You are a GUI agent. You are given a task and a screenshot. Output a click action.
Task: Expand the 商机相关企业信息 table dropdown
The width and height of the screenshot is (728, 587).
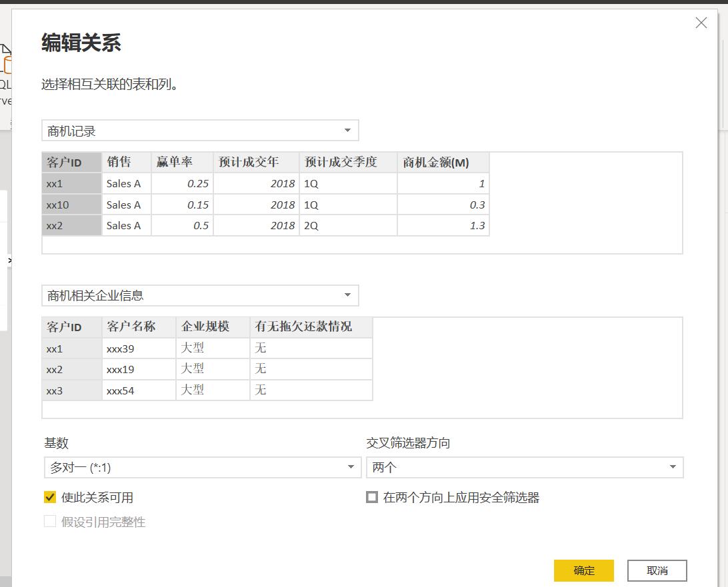click(200, 295)
